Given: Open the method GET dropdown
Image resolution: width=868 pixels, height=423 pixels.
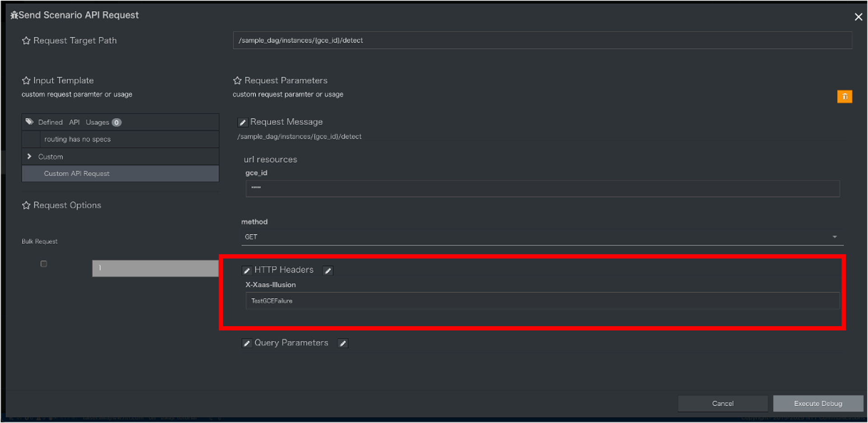Looking at the screenshot, I should pyautogui.click(x=542, y=237).
